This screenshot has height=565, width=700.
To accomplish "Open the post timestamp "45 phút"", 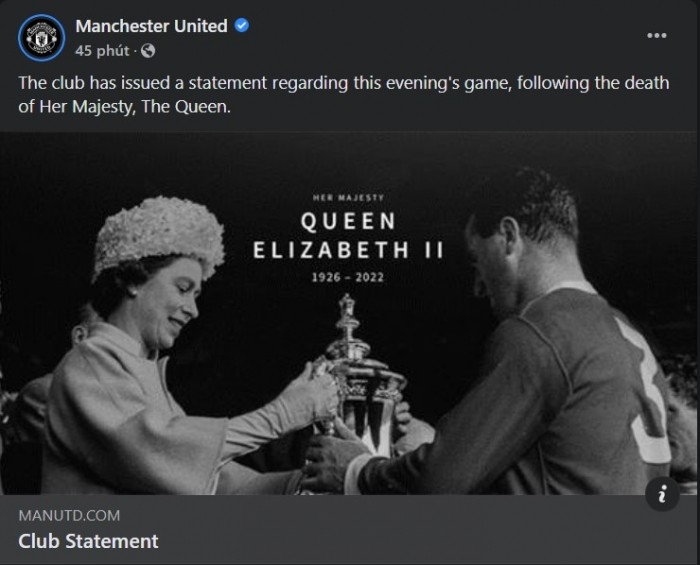I will click(x=102, y=50).
